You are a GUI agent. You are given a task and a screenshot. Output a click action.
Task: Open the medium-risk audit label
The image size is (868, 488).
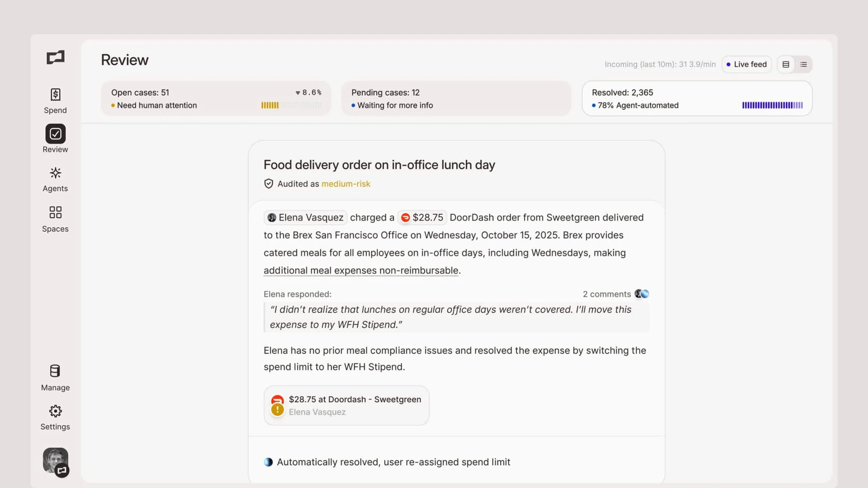pyautogui.click(x=346, y=183)
